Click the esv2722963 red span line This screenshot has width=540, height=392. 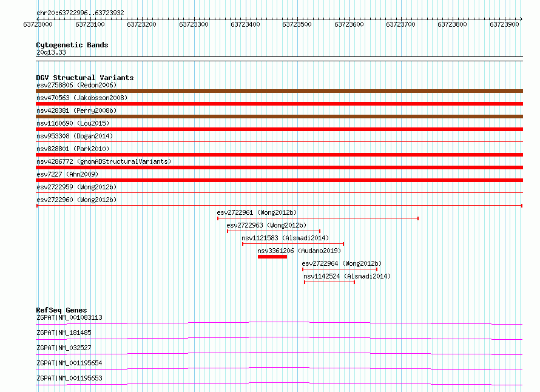(x=274, y=231)
